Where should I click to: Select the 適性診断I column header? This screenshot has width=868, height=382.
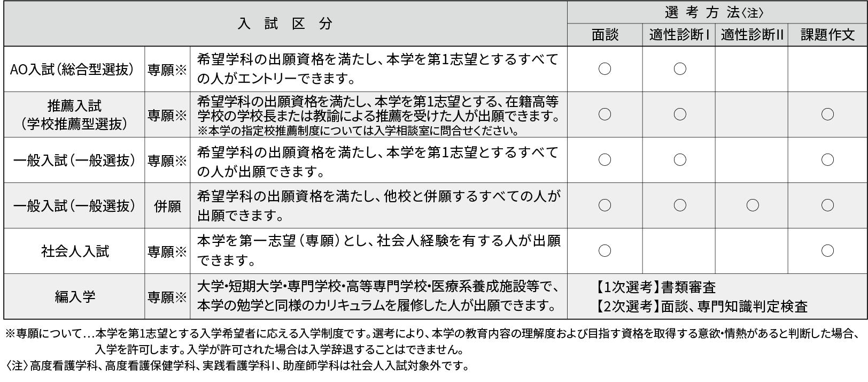pyautogui.click(x=679, y=35)
